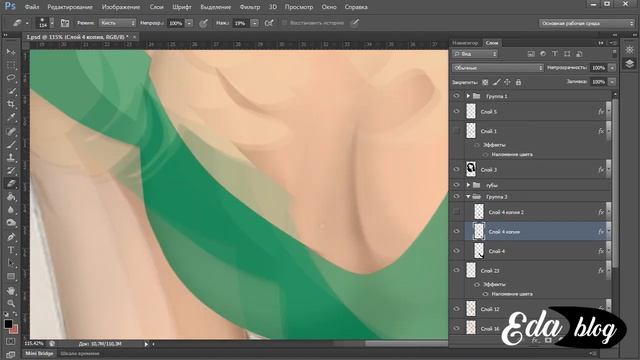The image size is (640, 360).
Task: Click the Заливка fill value field
Action: 598,82
